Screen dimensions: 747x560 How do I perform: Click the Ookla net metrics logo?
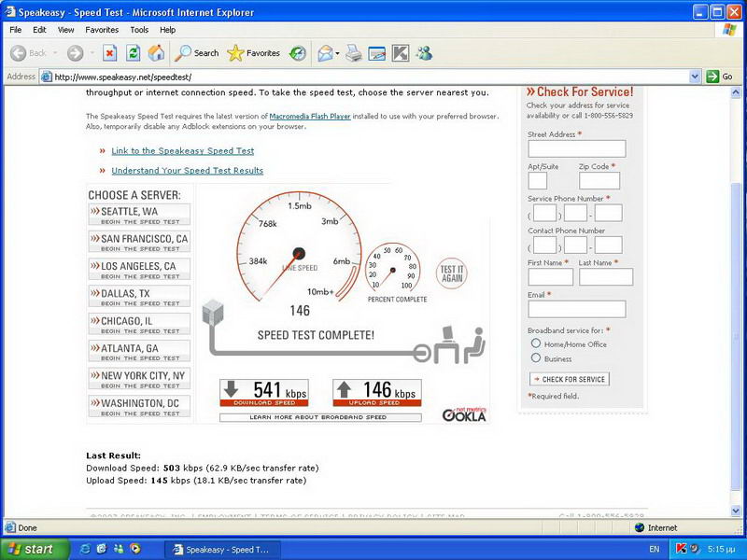(x=463, y=414)
